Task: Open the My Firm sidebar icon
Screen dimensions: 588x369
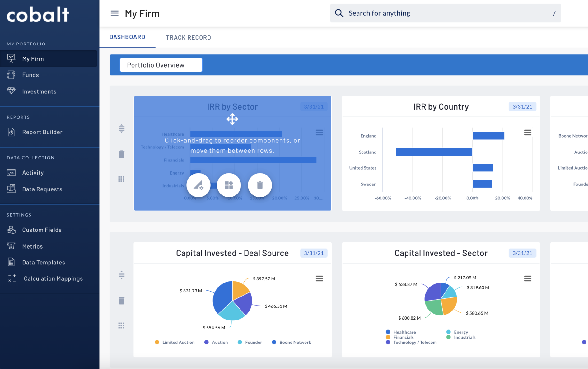Action: [11, 58]
